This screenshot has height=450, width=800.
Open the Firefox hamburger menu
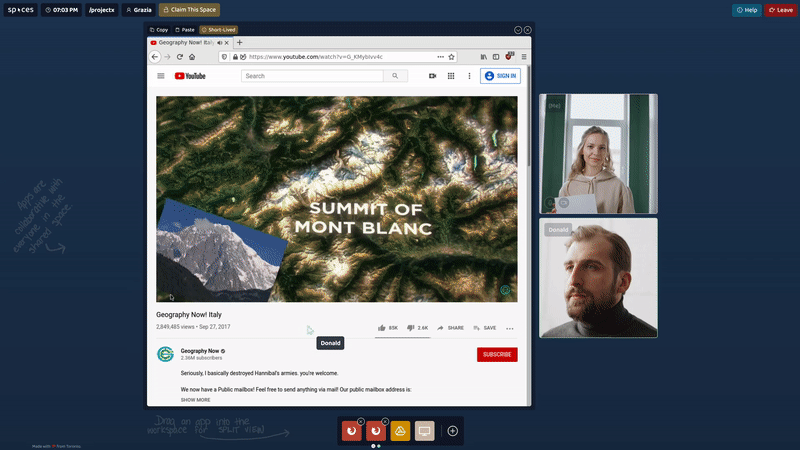(524, 57)
